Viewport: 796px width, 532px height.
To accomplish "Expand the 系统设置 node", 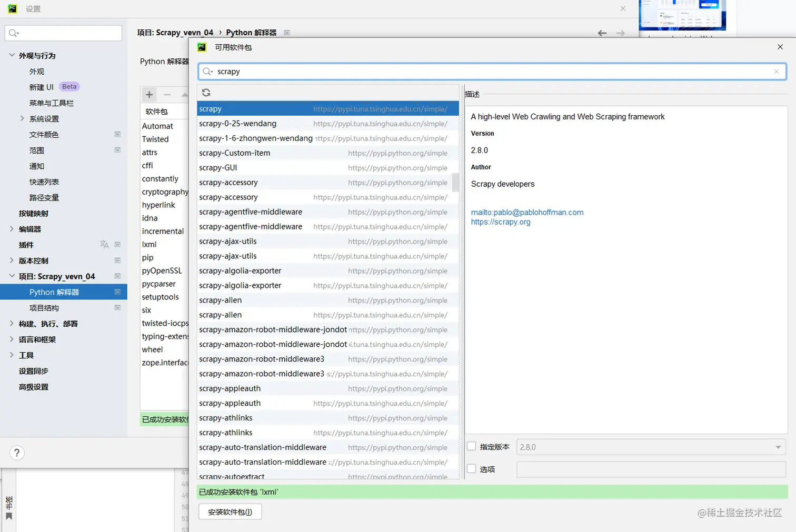I will coord(22,118).
